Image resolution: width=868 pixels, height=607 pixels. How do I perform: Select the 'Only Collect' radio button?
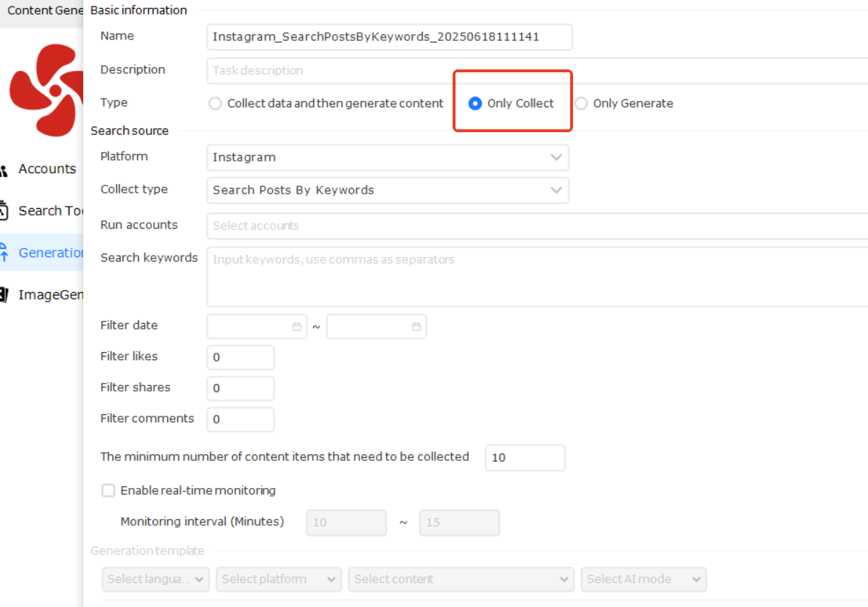[x=475, y=104]
